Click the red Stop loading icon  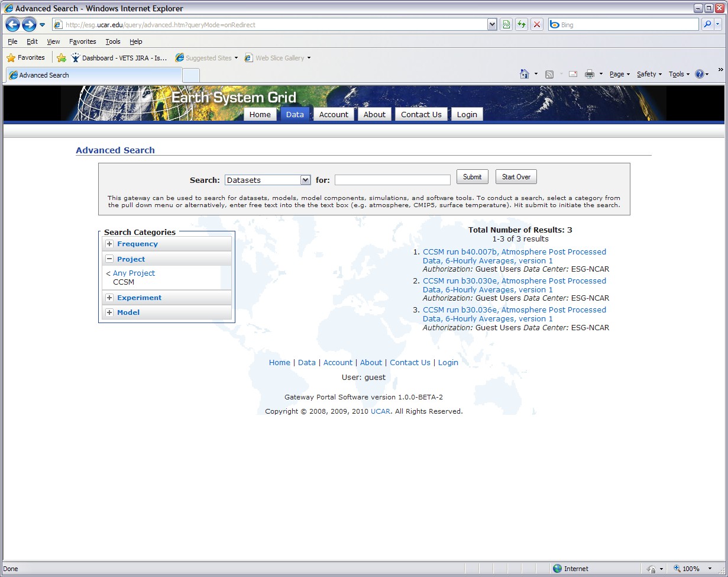point(537,25)
